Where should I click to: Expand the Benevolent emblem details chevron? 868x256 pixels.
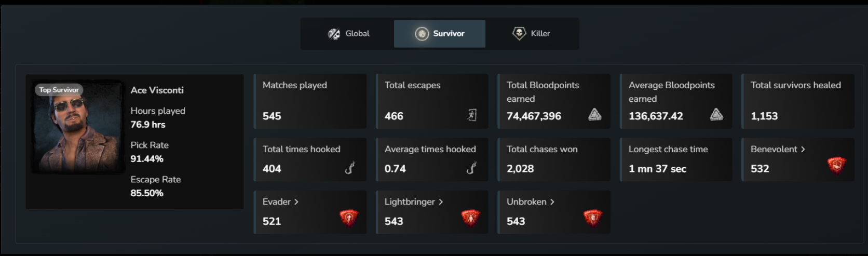click(x=803, y=150)
